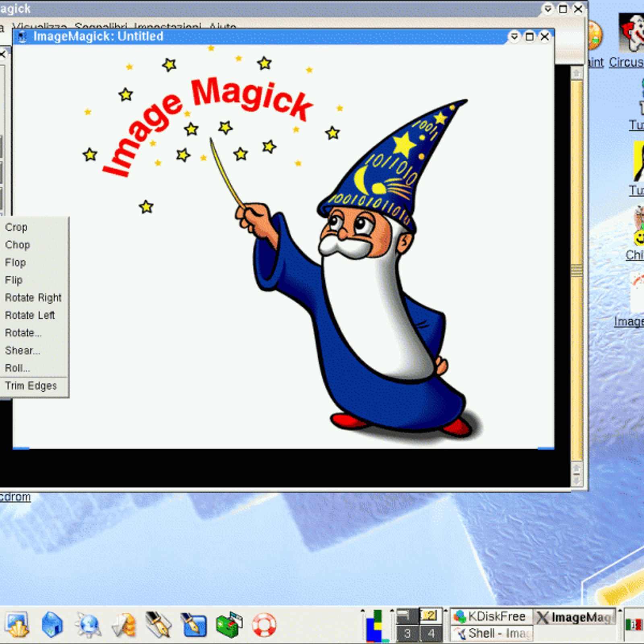Activate the Shell taskbar entry
644x644 pixels.
click(491, 634)
